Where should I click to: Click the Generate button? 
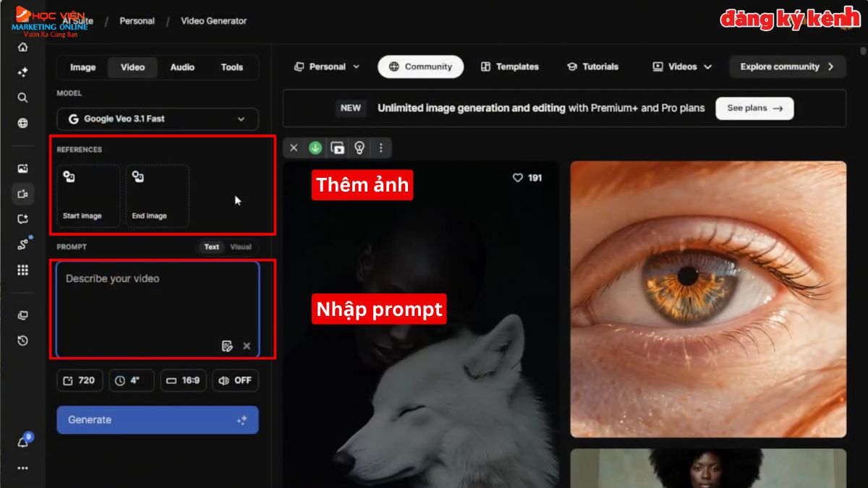coord(157,419)
